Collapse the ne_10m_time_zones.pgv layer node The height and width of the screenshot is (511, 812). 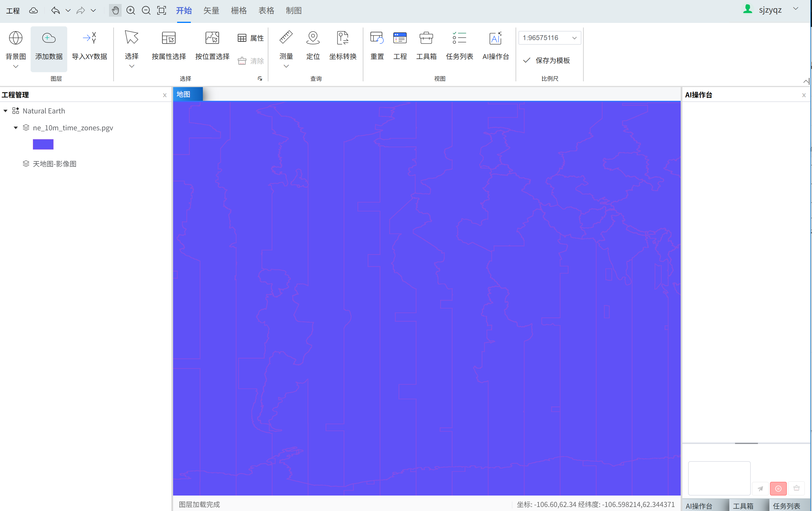(x=15, y=128)
